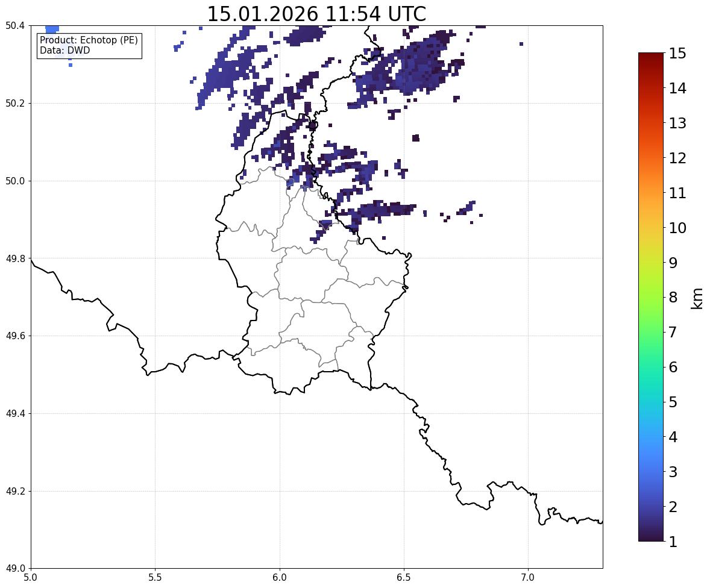Click latitude axis label 49.6
The width and height of the screenshot is (710, 588).
(x=15, y=336)
